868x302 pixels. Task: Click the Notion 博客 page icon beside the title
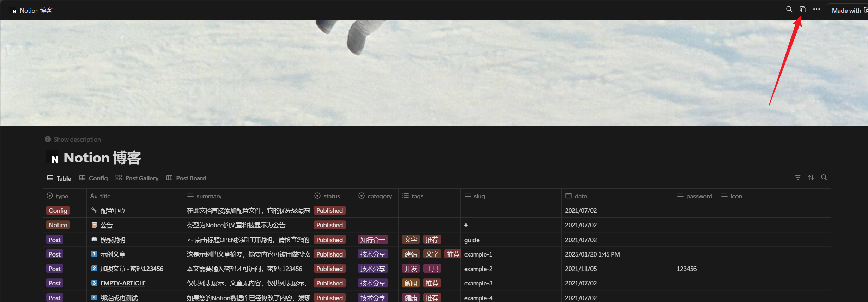pos(52,158)
